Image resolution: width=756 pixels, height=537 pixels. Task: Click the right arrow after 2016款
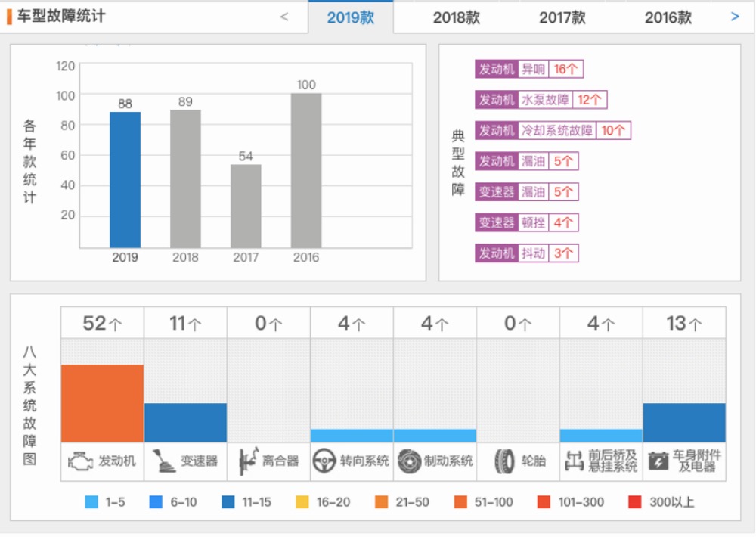pyautogui.click(x=735, y=16)
